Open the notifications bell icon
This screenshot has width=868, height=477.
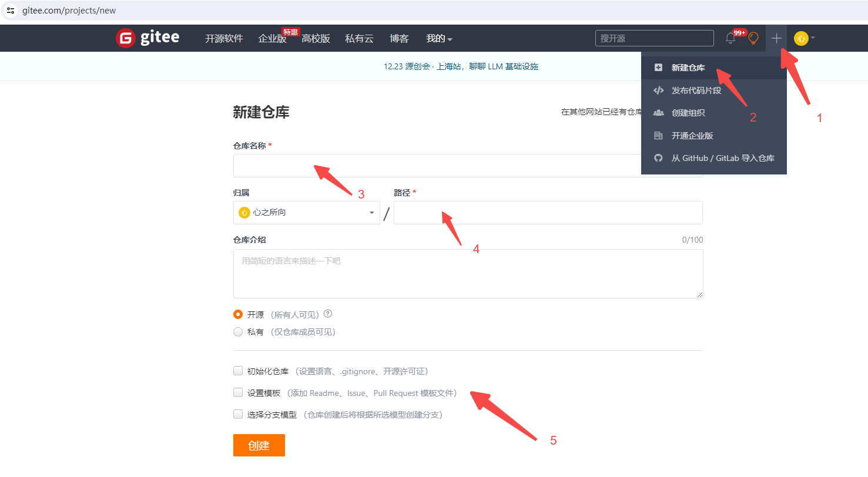click(730, 39)
